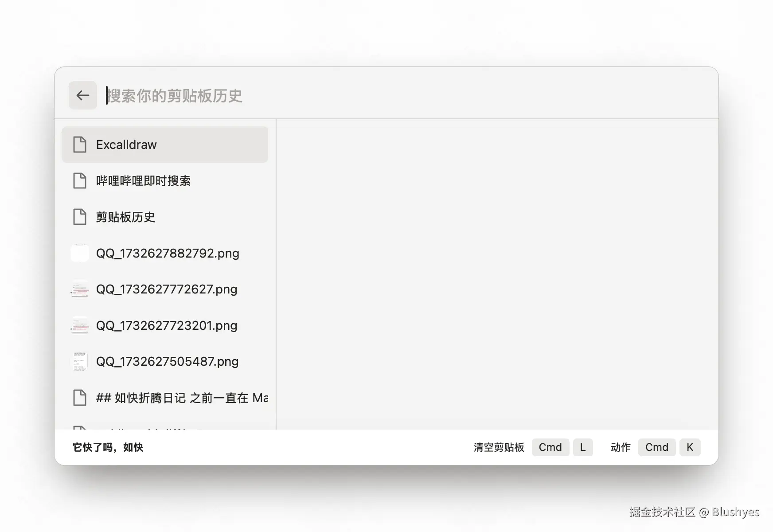This screenshot has width=773, height=532.
Task: Select QQ_1732627882792.png entry
Action: (x=165, y=253)
